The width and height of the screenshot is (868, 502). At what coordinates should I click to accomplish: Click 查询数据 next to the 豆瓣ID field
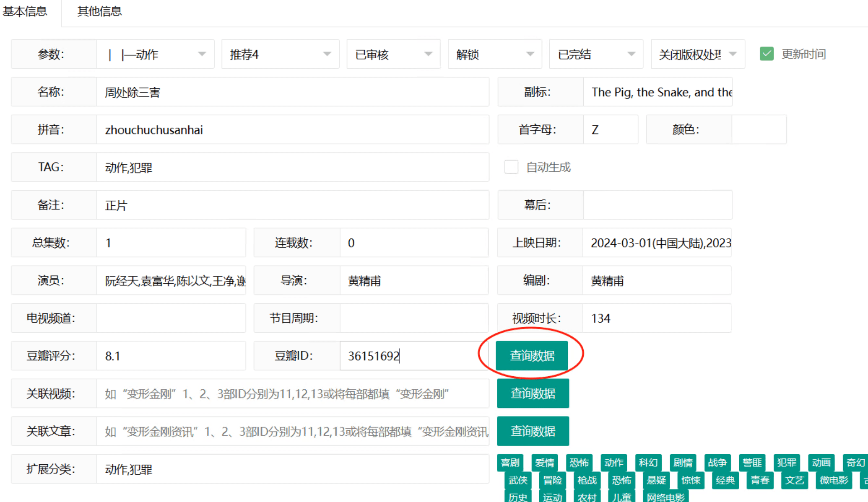pyautogui.click(x=532, y=356)
